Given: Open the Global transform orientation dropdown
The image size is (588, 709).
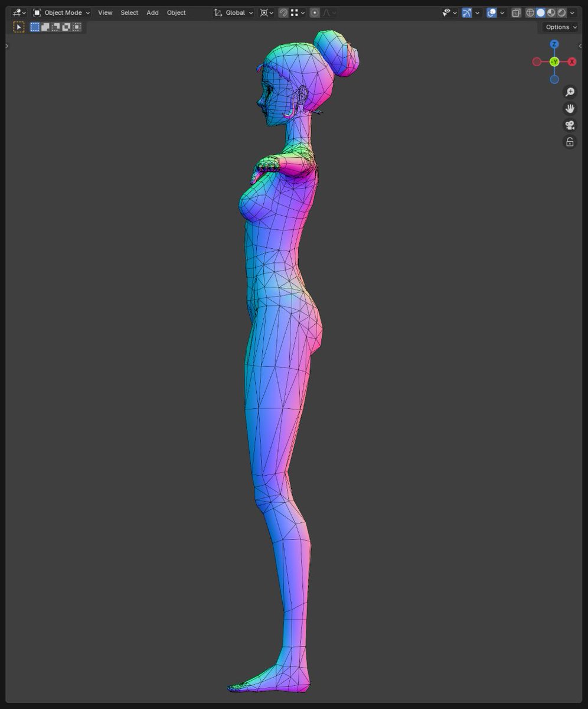Looking at the screenshot, I should coord(234,12).
